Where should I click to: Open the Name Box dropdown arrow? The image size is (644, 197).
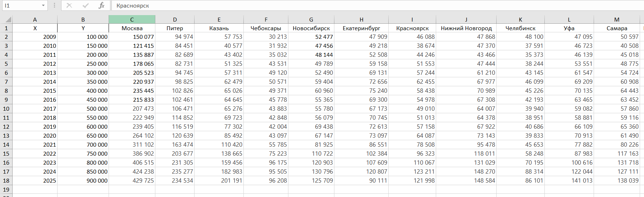[x=43, y=5]
